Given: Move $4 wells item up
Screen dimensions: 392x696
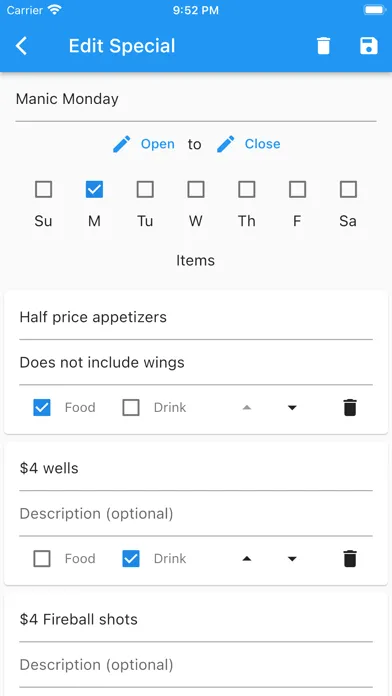Looking at the screenshot, I should (x=247, y=559).
